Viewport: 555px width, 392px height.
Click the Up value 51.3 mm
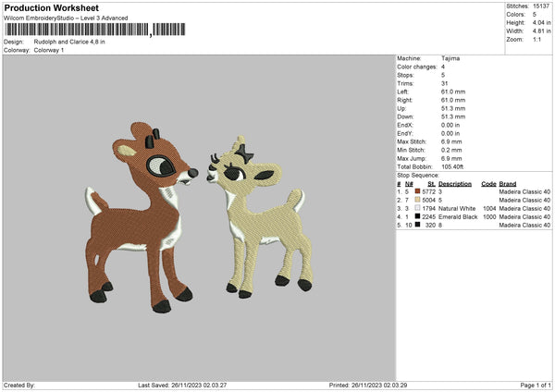point(453,108)
